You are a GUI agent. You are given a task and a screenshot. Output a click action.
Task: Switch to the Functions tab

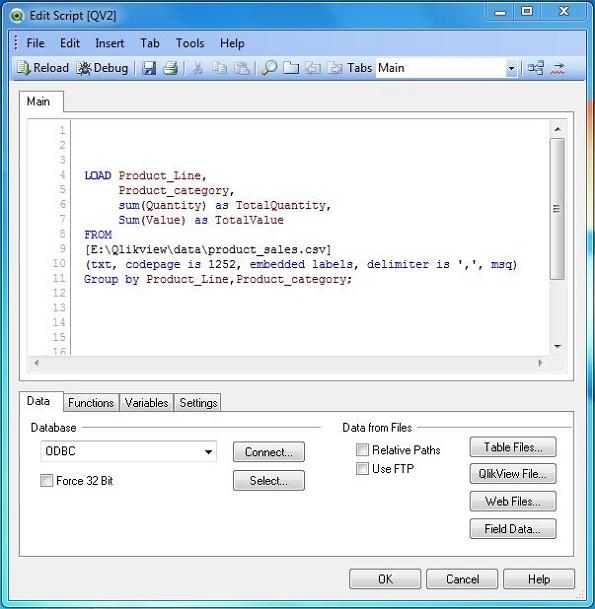pyautogui.click(x=91, y=403)
